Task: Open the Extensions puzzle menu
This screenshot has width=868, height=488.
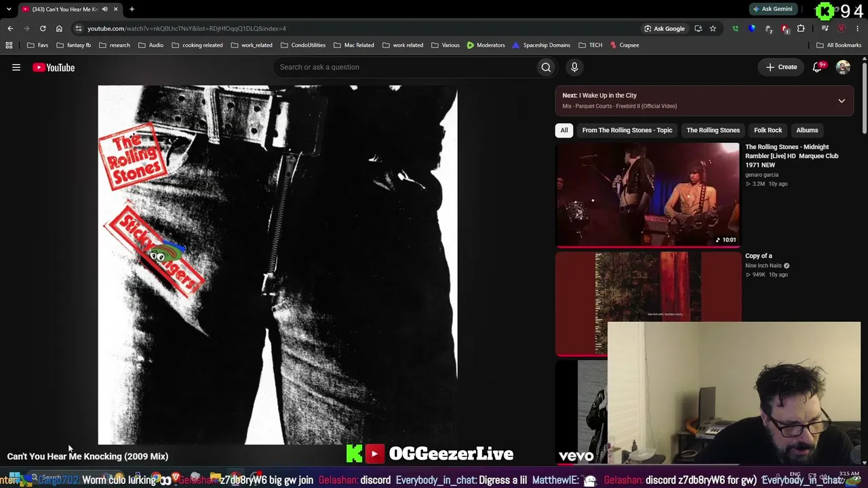Action: pos(801,28)
